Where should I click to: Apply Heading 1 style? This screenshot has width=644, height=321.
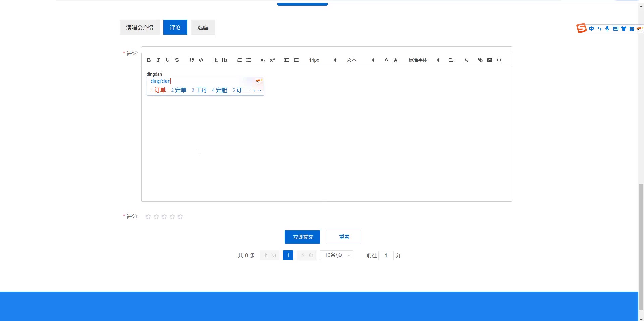[x=215, y=60]
